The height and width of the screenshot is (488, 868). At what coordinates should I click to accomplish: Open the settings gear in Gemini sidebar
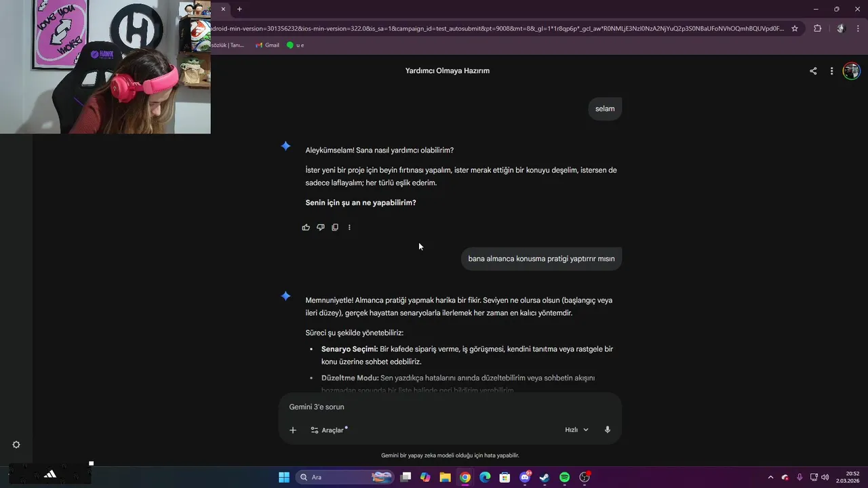[16, 445]
